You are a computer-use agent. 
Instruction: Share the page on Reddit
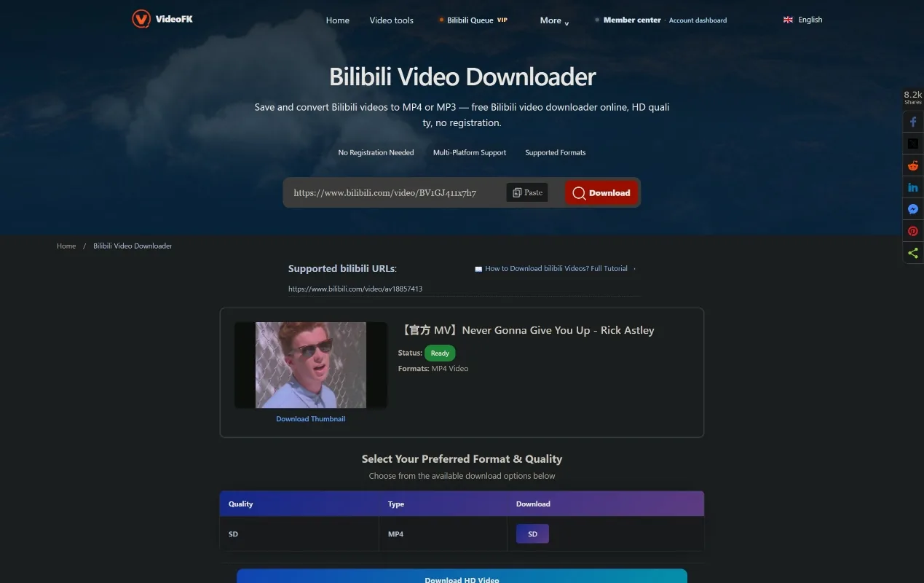(x=913, y=165)
